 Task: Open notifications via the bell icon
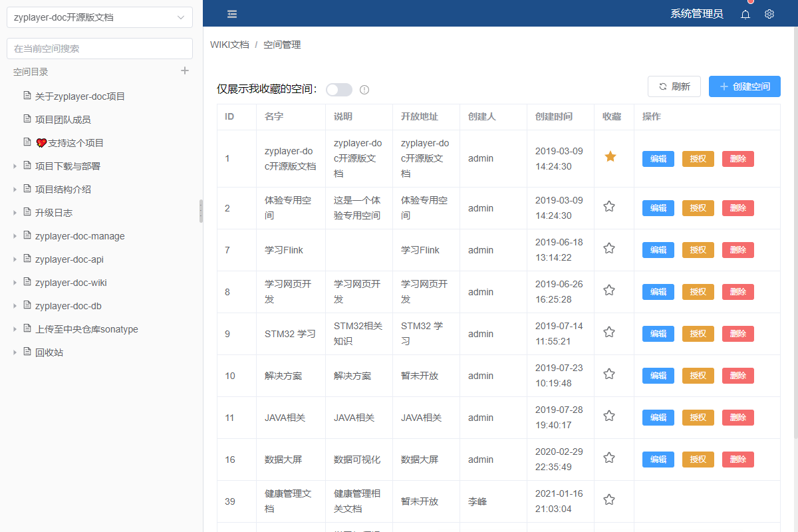tap(745, 14)
